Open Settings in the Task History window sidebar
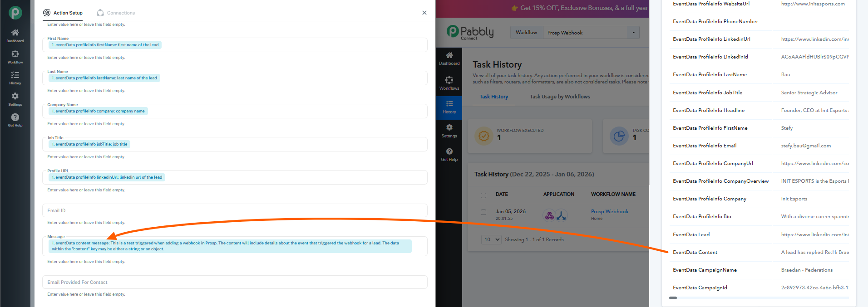The image size is (868, 307). pos(449,131)
